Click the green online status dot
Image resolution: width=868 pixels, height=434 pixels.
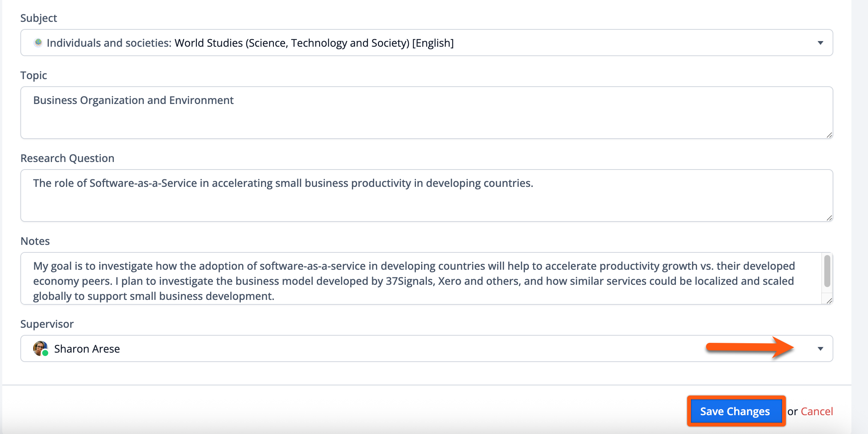[45, 353]
